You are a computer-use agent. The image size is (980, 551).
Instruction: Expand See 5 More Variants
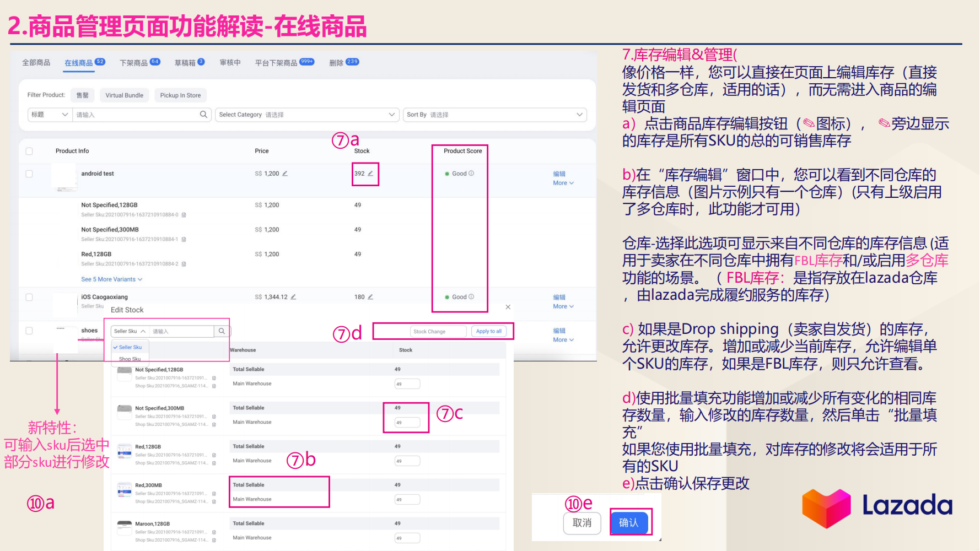111,279
